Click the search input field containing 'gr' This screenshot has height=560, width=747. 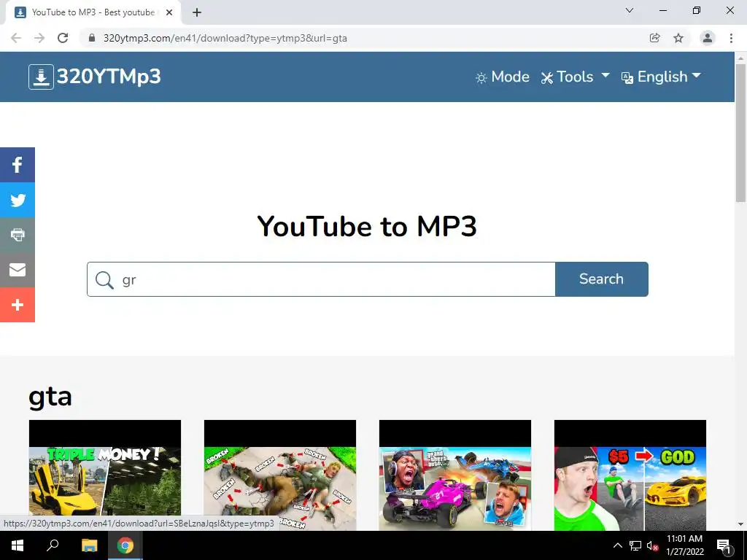[x=321, y=279]
